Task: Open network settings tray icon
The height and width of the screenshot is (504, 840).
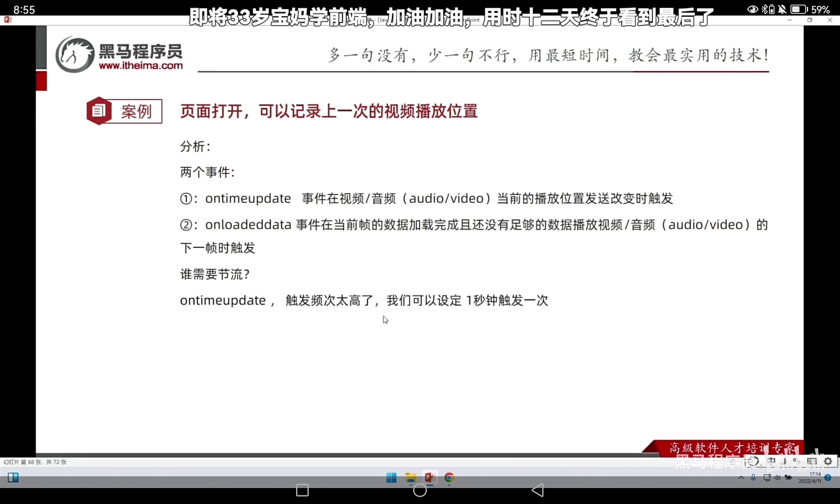Action: [767, 478]
